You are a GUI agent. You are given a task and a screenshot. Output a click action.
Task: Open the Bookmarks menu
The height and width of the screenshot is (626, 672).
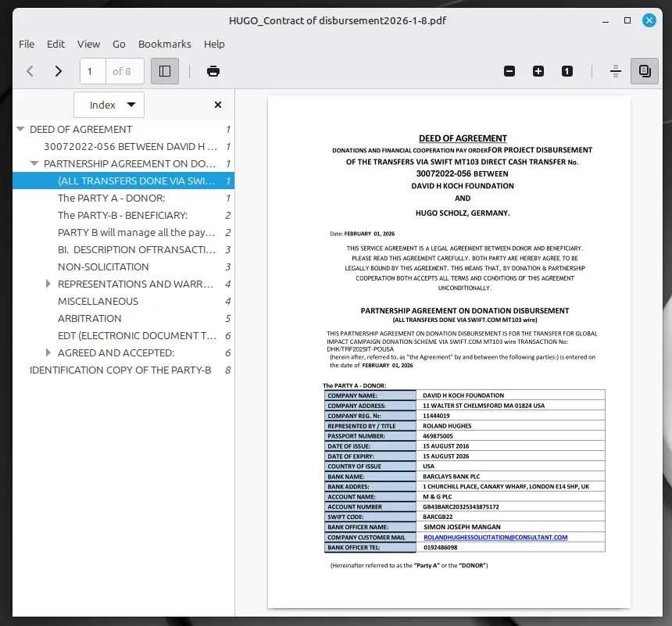[x=164, y=44]
